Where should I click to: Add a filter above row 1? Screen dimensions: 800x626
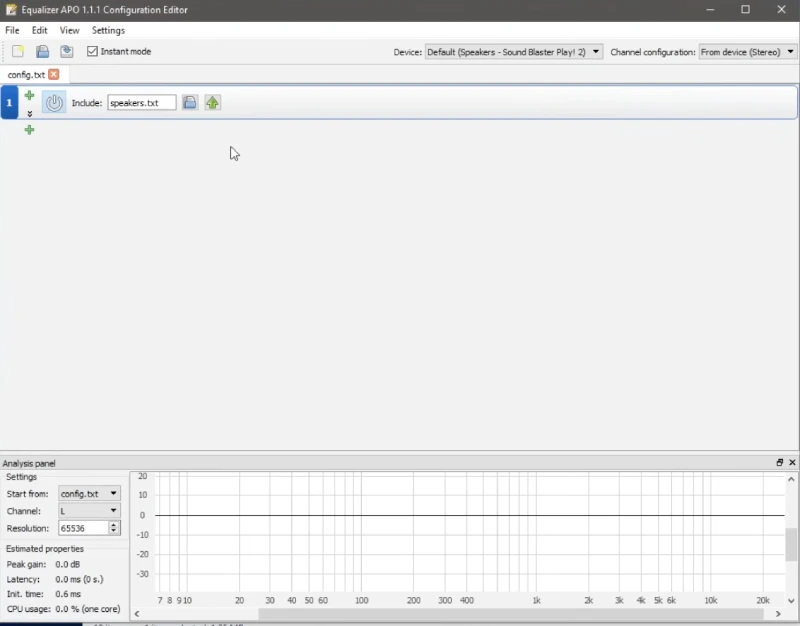tap(29, 96)
